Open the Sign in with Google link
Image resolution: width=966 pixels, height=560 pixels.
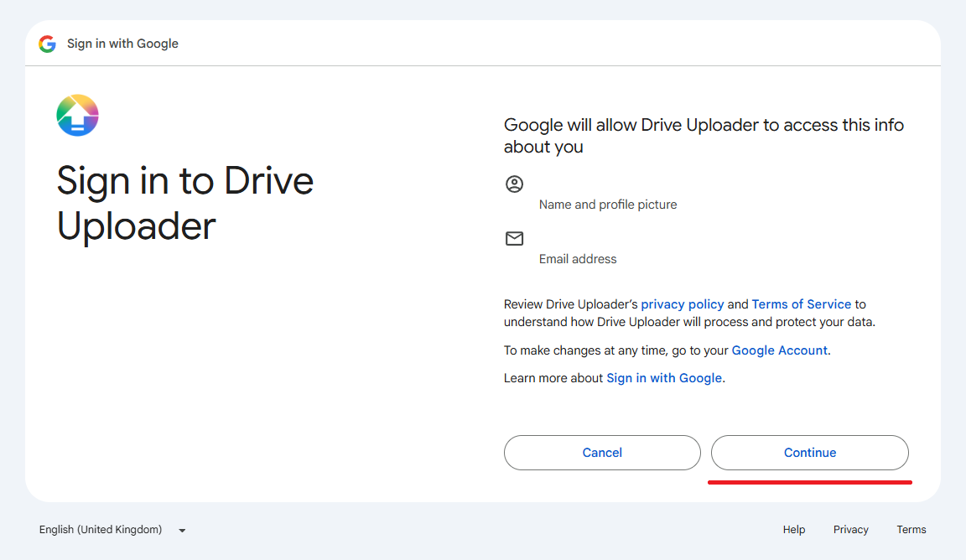pyautogui.click(x=664, y=378)
